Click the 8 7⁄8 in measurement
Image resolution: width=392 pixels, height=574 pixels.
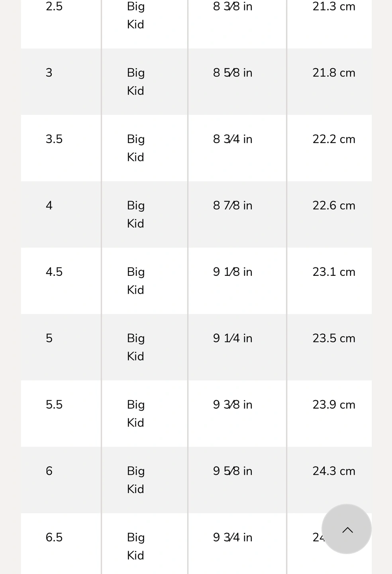pyautogui.click(x=233, y=205)
